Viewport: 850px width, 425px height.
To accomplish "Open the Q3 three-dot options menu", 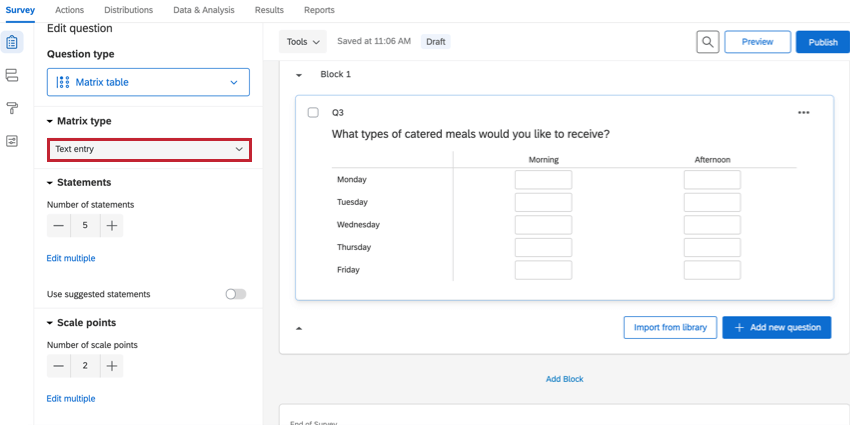I will click(x=803, y=113).
